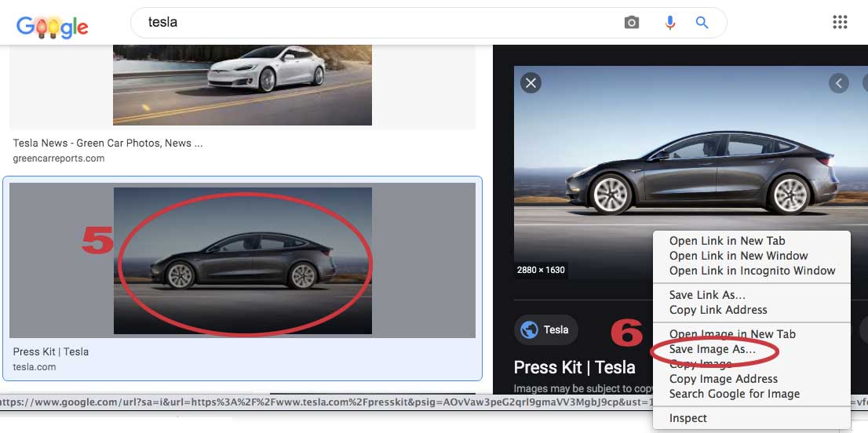Click the globe icon beside Tesla
868x433 pixels.
(x=529, y=330)
